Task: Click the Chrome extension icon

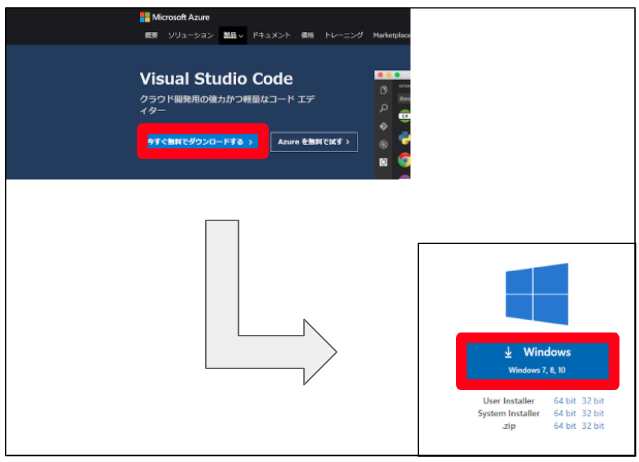Action: [x=405, y=160]
